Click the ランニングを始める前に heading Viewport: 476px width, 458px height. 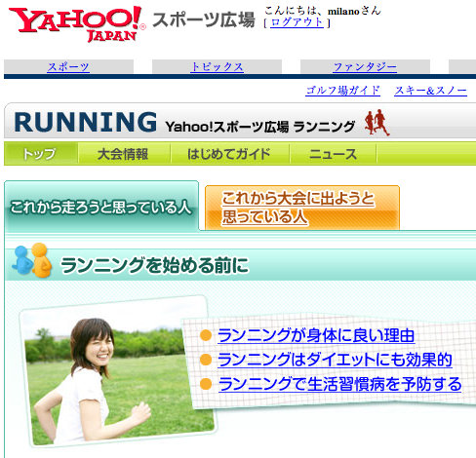(154, 265)
